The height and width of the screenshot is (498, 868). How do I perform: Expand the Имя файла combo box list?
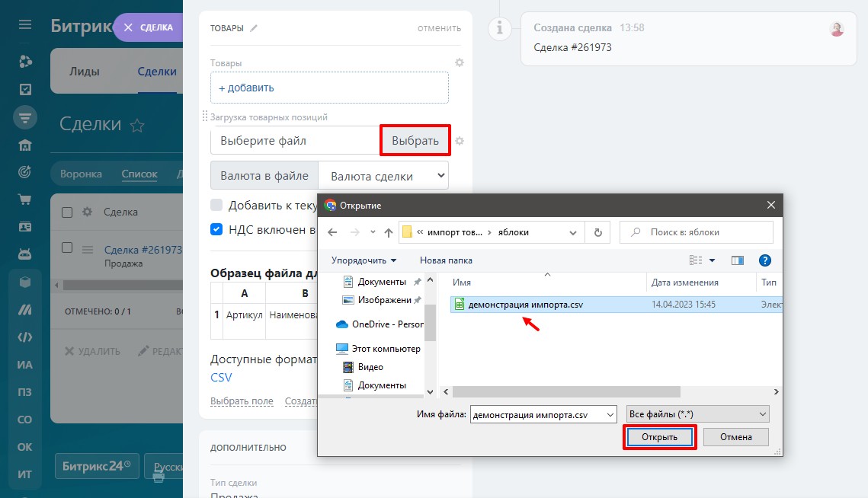[x=610, y=414]
